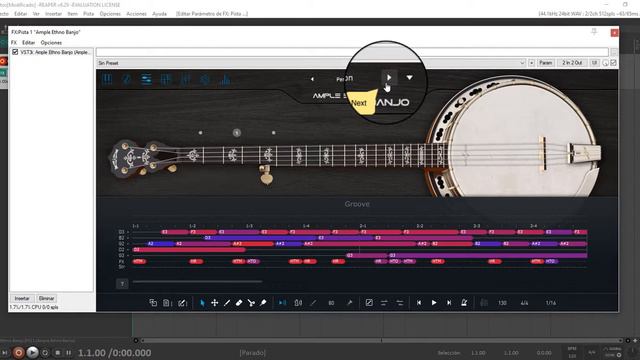This screenshot has width=640, height=360.
Task: Toggle the metronome icon in riffer toolbar
Action: (464, 302)
